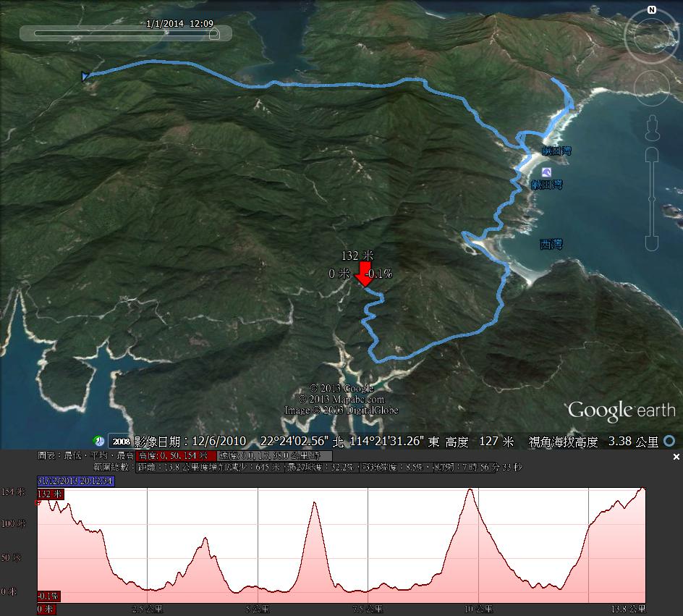Click the track start triangle marker
This screenshot has width=683, height=616.
tap(85, 76)
